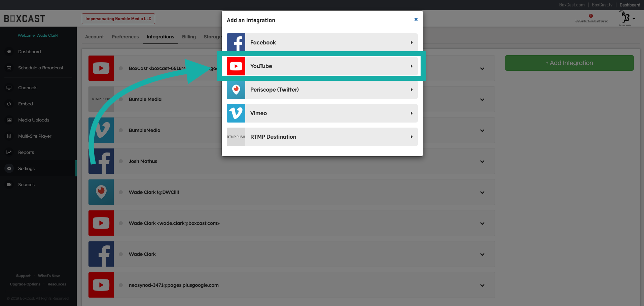This screenshot has width=644, height=306.
Task: Select YouTube in Add an Integration dialog
Action: tap(322, 66)
